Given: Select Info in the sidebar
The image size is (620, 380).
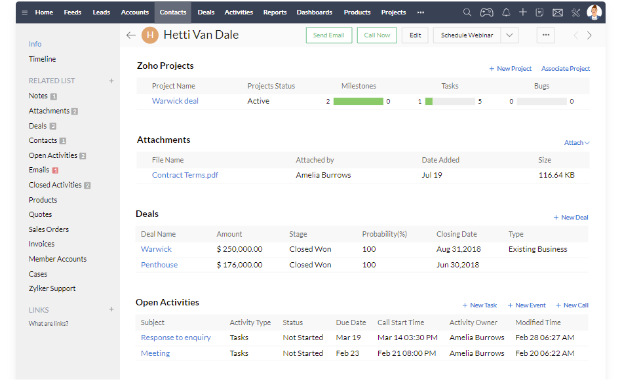Looking at the screenshot, I should point(35,44).
